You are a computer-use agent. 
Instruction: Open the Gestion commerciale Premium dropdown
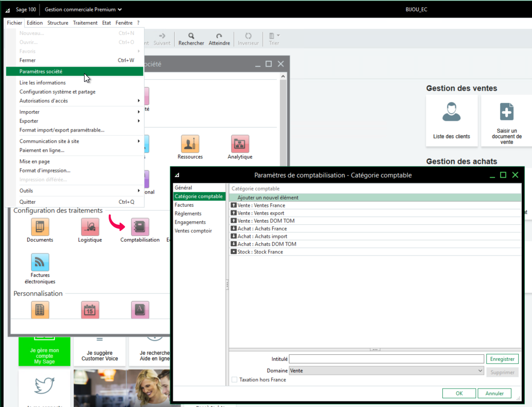[84, 9]
